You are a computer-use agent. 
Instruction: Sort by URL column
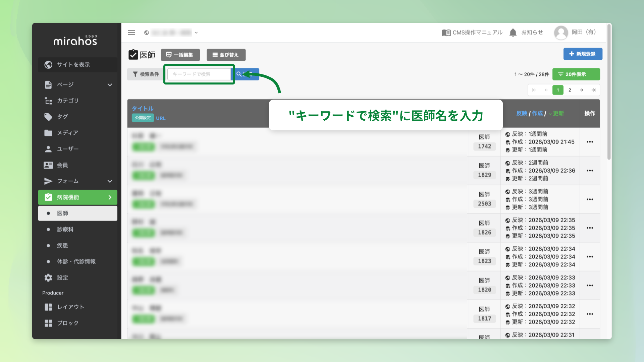tap(161, 118)
